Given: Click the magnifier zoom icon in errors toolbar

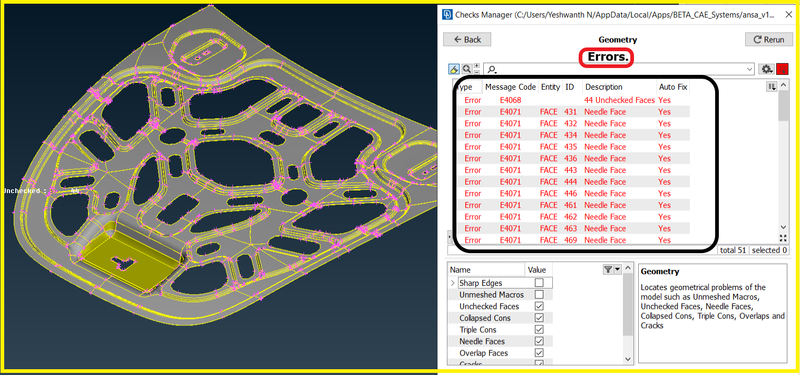Looking at the screenshot, I should 466,69.
